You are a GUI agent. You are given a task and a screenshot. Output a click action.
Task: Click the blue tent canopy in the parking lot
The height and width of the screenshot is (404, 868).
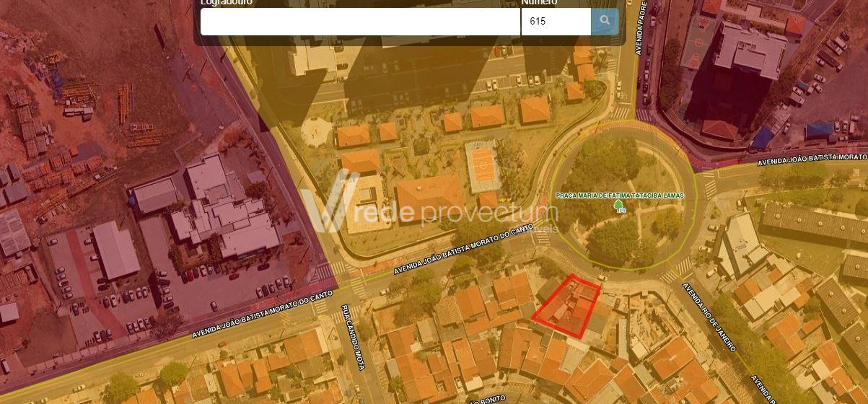[819, 131]
